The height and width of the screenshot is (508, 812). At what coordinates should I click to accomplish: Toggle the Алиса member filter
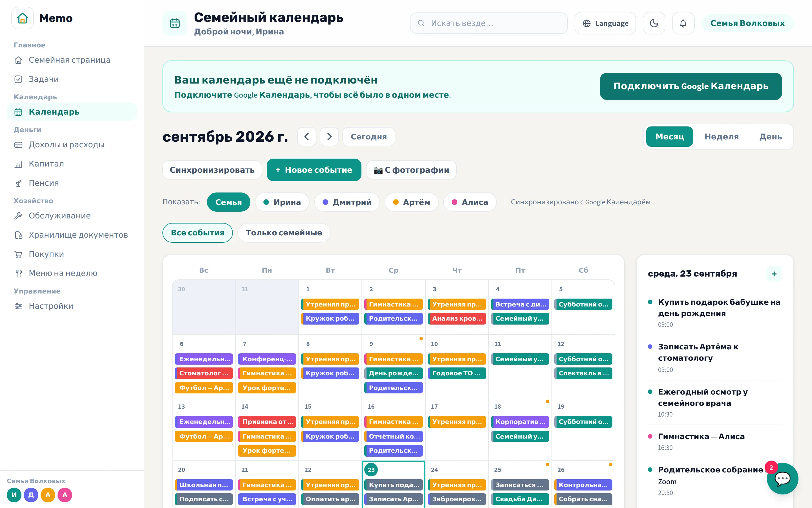click(470, 202)
